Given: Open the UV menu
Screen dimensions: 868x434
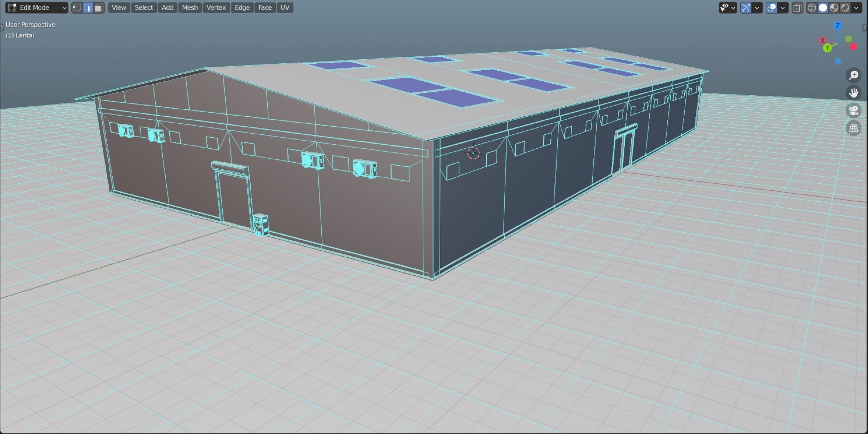Looking at the screenshot, I should point(284,7).
